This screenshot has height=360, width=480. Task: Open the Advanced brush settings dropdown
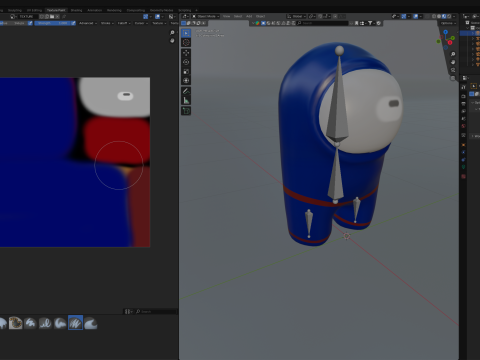click(x=88, y=23)
